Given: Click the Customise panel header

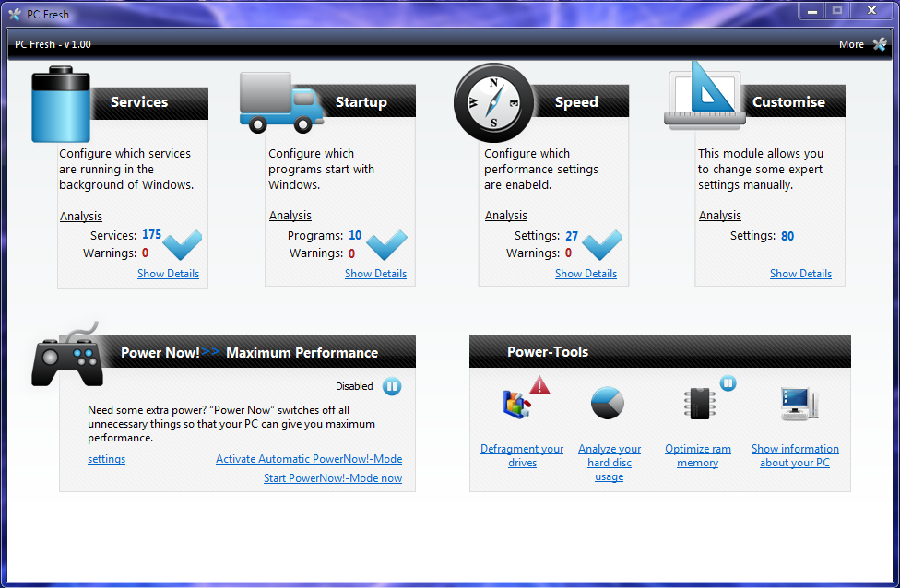Looking at the screenshot, I should (x=788, y=102).
